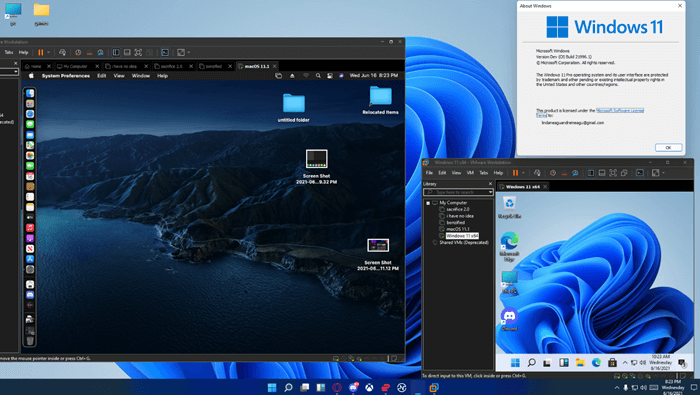
Task: Open host Windows Start button on taskbar
Action: click(x=272, y=387)
